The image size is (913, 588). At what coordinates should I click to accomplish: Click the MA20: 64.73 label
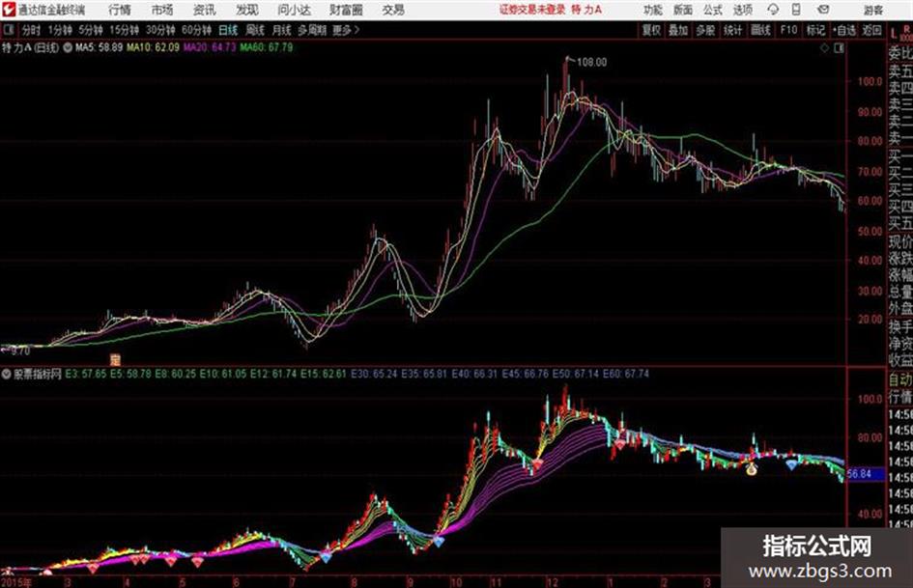(x=210, y=47)
